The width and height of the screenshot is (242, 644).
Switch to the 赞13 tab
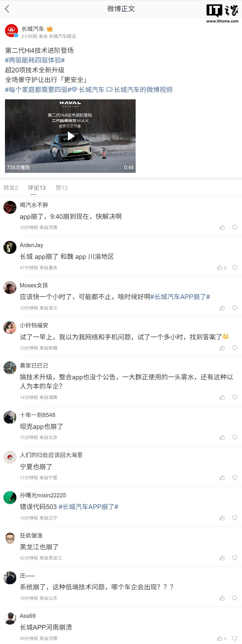pyautogui.click(x=61, y=188)
